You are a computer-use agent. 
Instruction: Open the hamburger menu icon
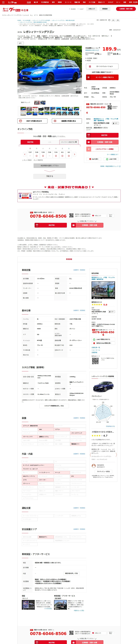(x=3, y=2)
